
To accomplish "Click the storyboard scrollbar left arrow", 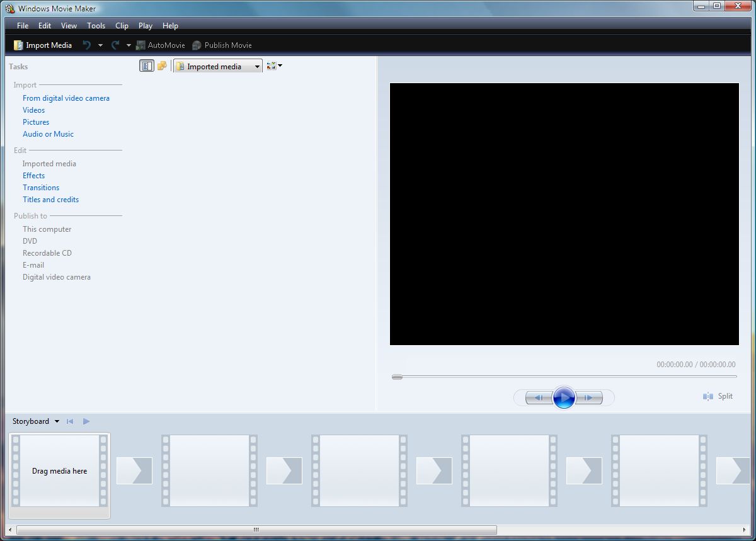I will [11, 530].
